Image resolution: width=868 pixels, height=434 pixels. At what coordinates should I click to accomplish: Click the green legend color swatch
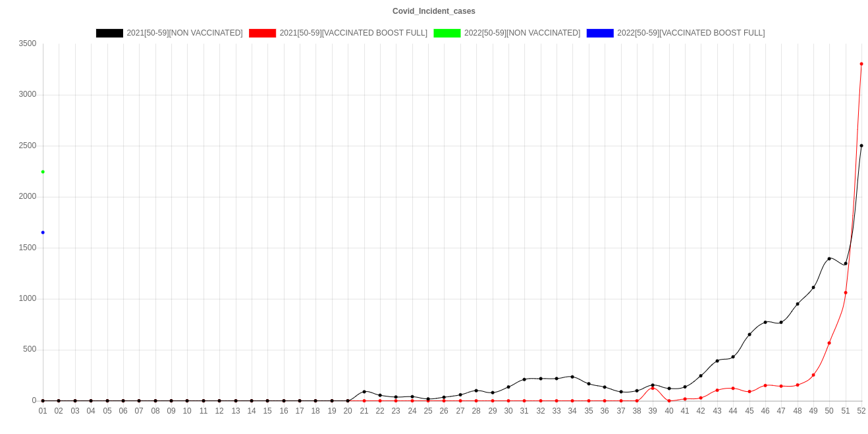447,33
